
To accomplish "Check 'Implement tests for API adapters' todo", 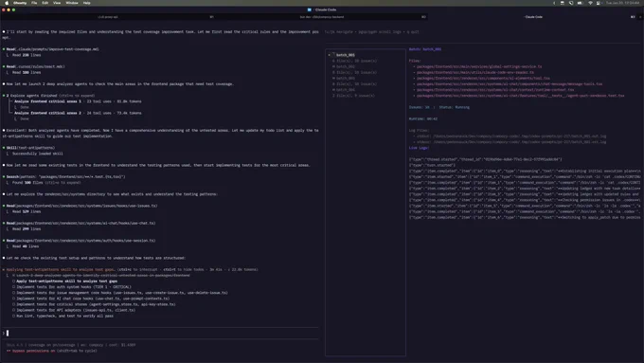I will click(x=13, y=310).
